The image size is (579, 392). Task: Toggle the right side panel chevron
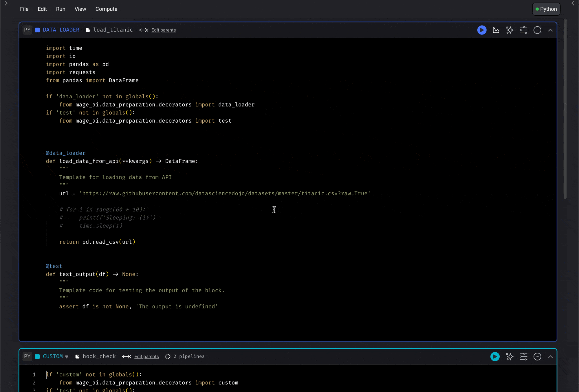[x=573, y=3]
